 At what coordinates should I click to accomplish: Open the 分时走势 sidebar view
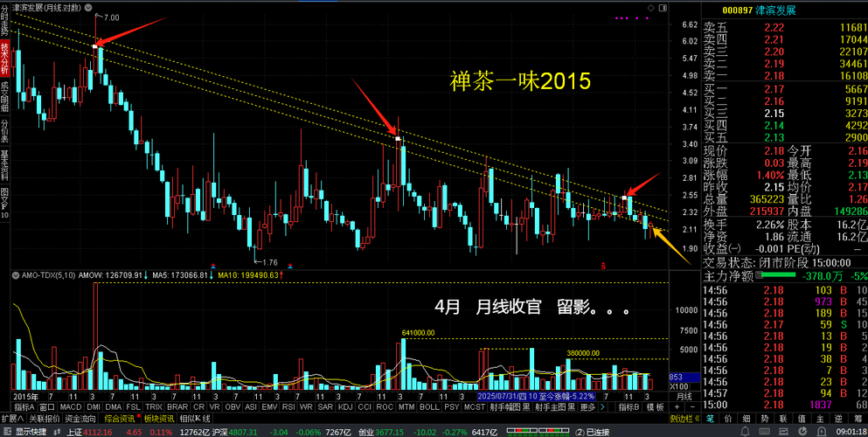4,18
